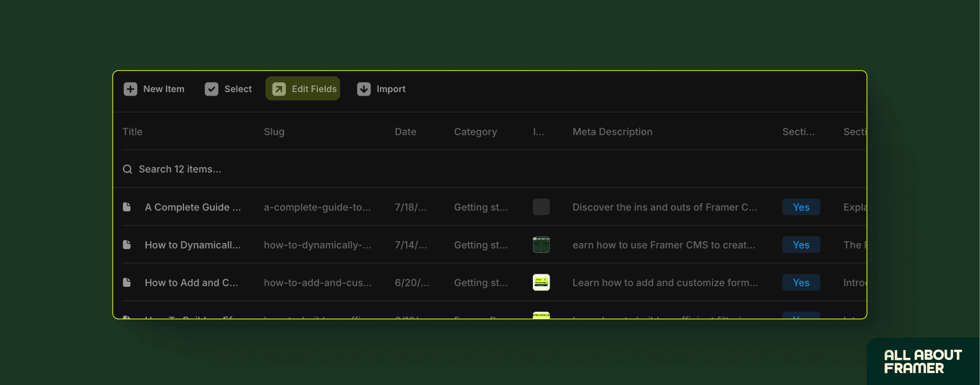Screen dimensions: 980x385
Task: Select the 7/18/... date cell
Action: click(411, 207)
